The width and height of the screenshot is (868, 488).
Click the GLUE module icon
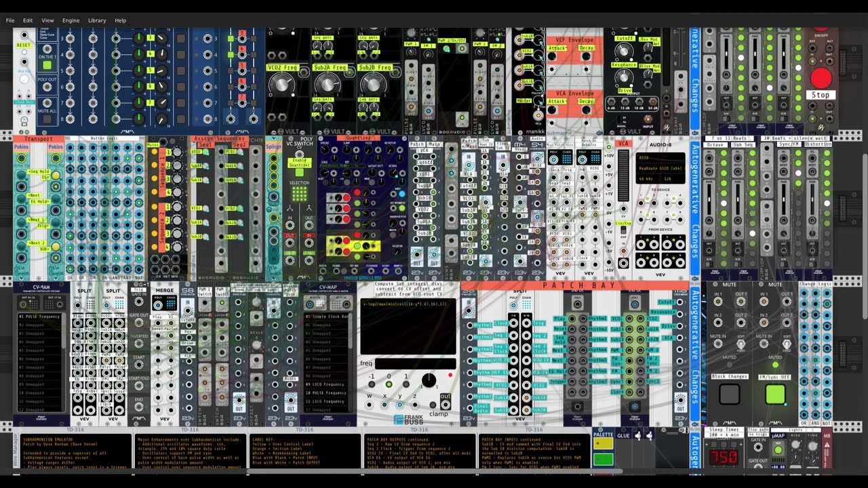[x=623, y=436]
